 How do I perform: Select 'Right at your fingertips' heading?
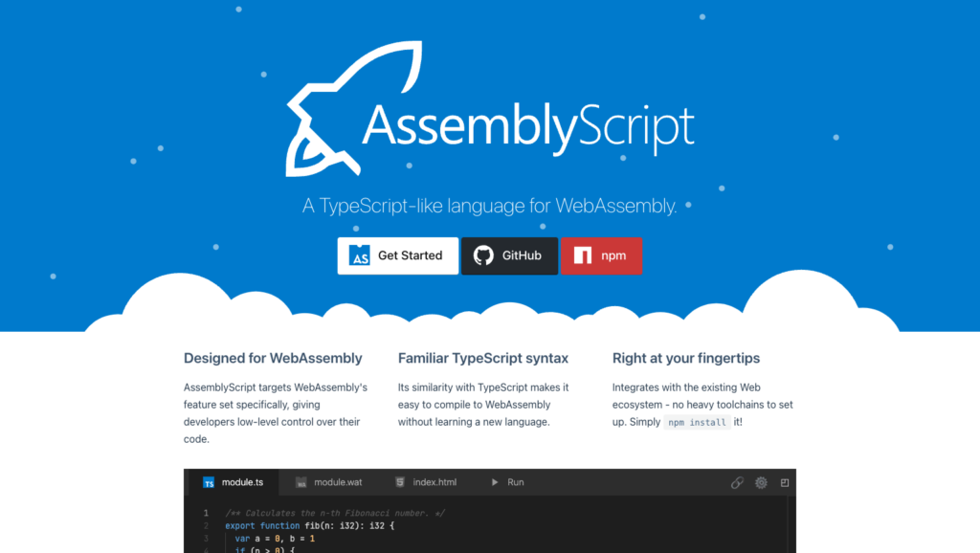[686, 359]
